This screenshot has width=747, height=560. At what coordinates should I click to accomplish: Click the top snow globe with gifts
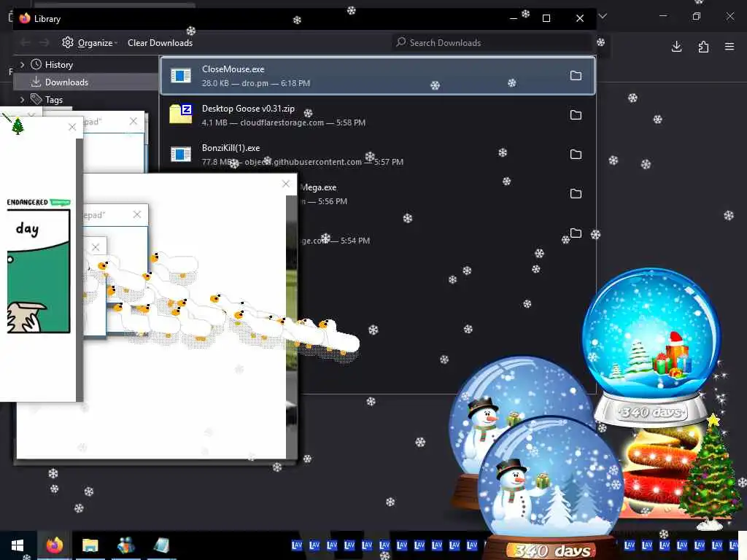pyautogui.click(x=651, y=348)
